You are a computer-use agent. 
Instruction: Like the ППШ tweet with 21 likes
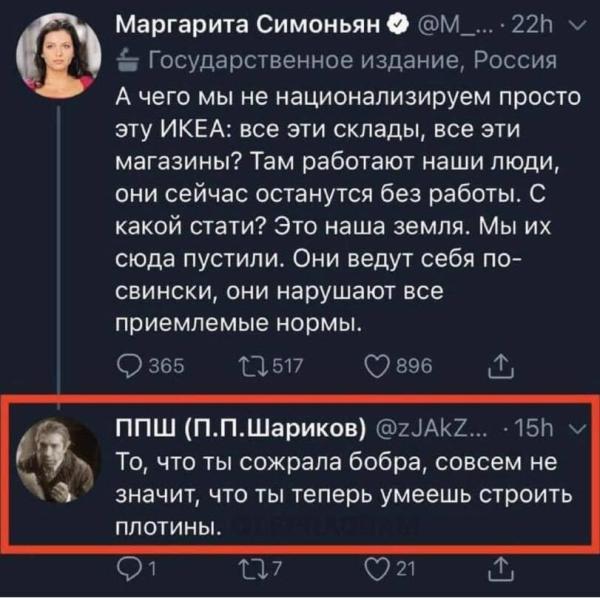tap(377, 573)
